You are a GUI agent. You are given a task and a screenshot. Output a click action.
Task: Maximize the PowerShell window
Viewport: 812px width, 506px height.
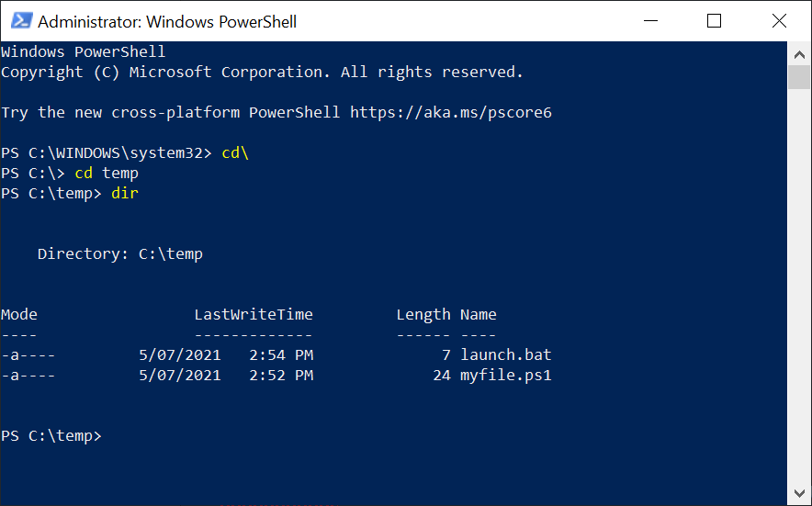pos(714,20)
